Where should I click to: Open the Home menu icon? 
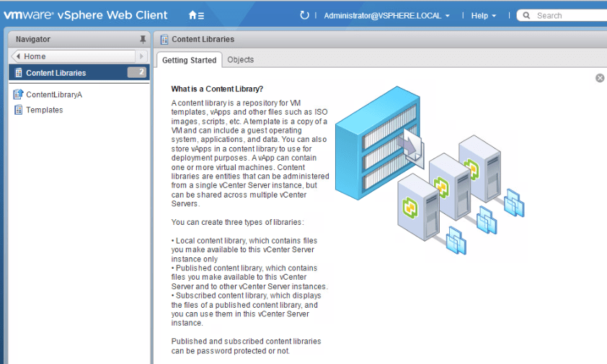pos(195,15)
